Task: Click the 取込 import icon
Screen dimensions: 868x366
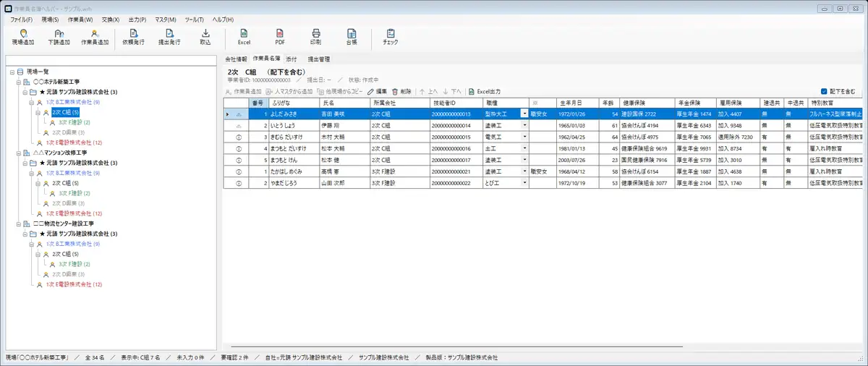Action: click(205, 33)
